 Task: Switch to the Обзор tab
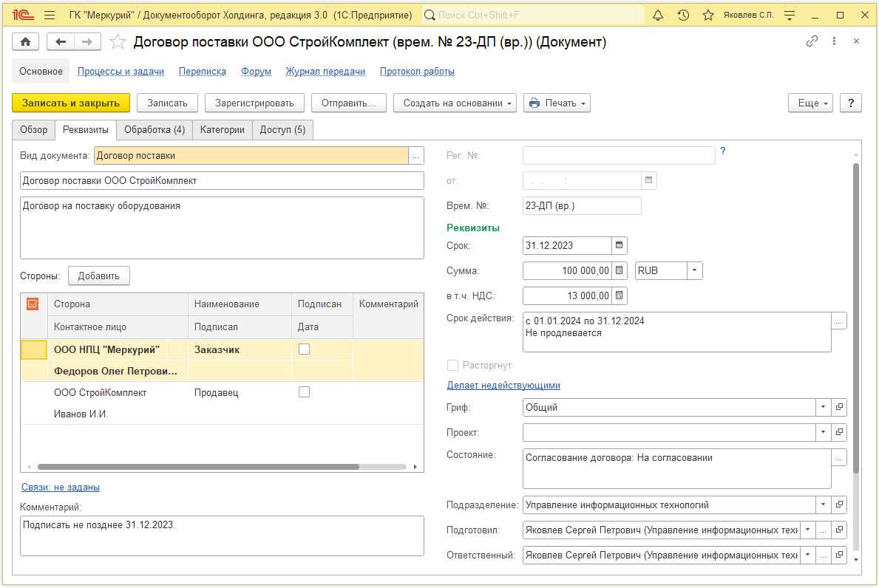[33, 130]
